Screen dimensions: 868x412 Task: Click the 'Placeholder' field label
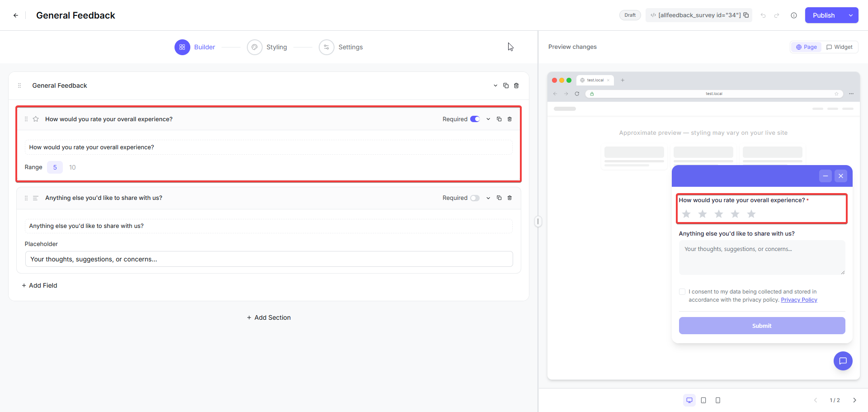click(41, 244)
